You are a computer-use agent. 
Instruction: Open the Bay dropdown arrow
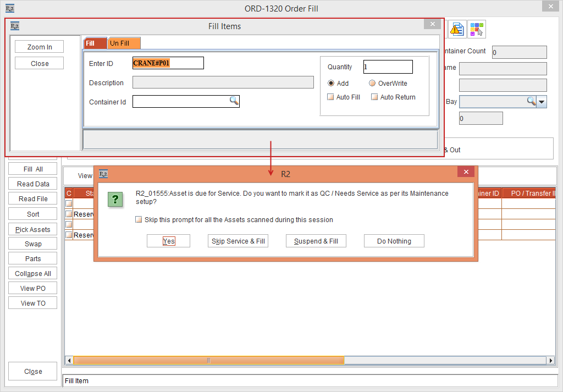[542, 102]
